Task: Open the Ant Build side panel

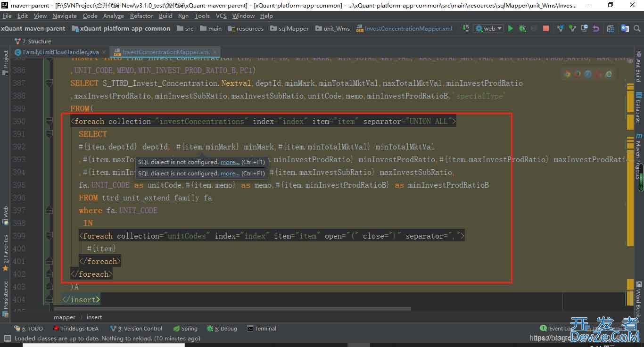Action: point(638,67)
